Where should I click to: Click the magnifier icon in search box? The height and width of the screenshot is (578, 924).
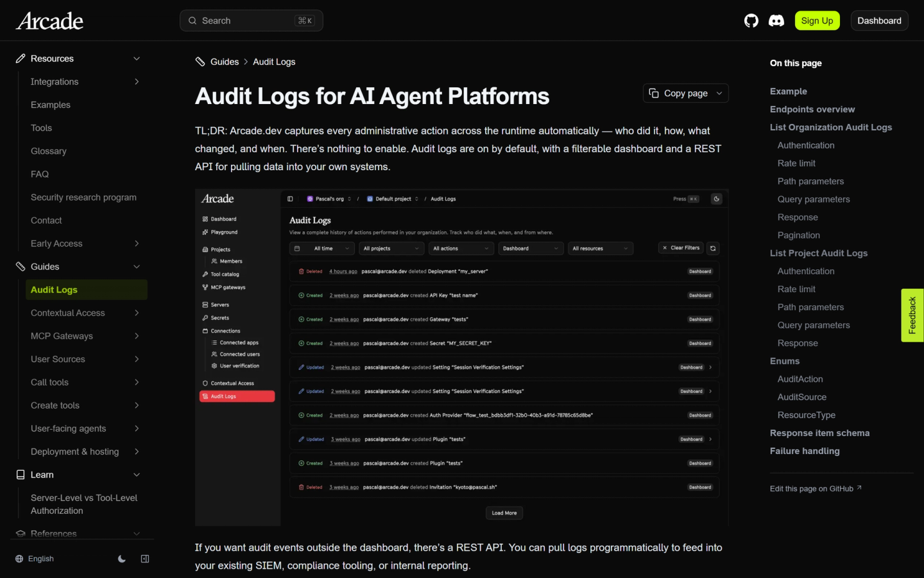[x=193, y=21]
